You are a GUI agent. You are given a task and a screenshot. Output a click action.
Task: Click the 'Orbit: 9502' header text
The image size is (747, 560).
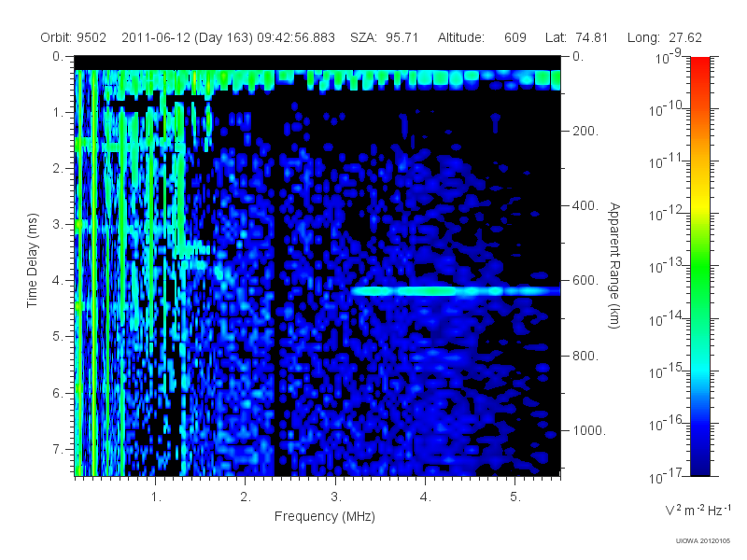tap(73, 37)
